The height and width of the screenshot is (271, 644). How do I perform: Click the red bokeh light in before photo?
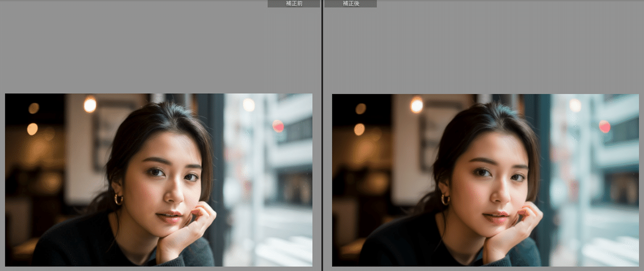[278, 126]
